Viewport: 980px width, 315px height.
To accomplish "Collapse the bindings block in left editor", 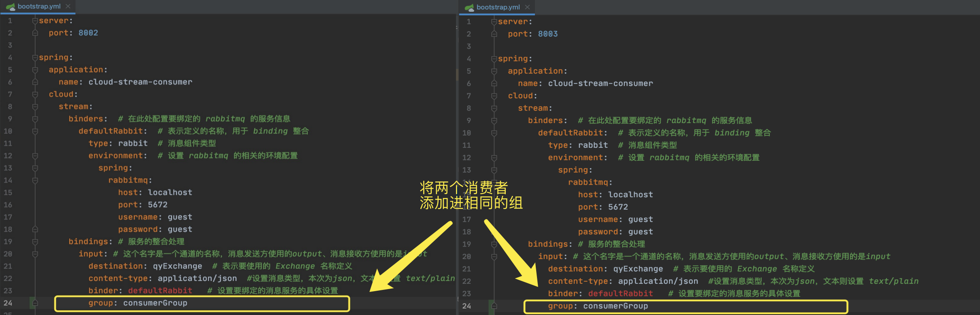I will pyautogui.click(x=35, y=242).
